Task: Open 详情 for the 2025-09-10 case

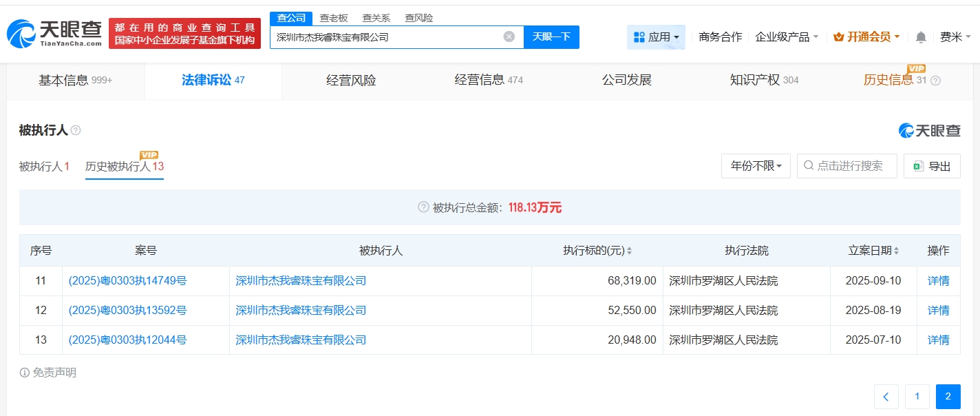Action: click(x=939, y=281)
